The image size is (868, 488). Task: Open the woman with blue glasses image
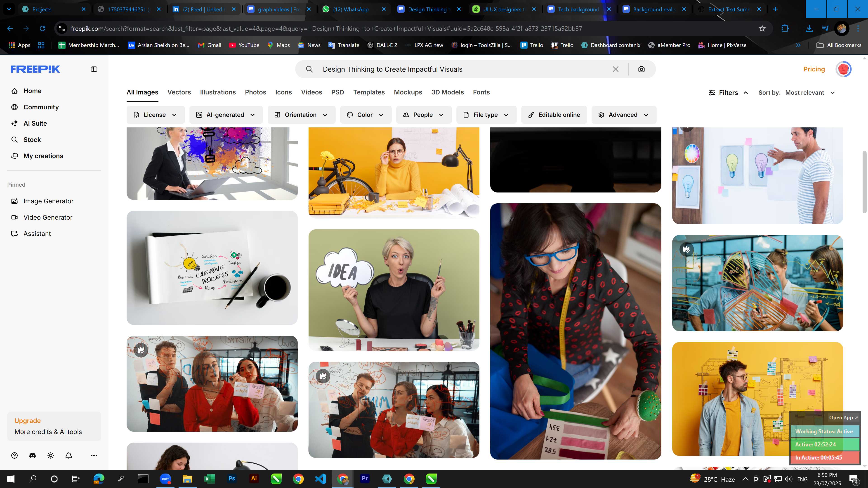coord(576,331)
